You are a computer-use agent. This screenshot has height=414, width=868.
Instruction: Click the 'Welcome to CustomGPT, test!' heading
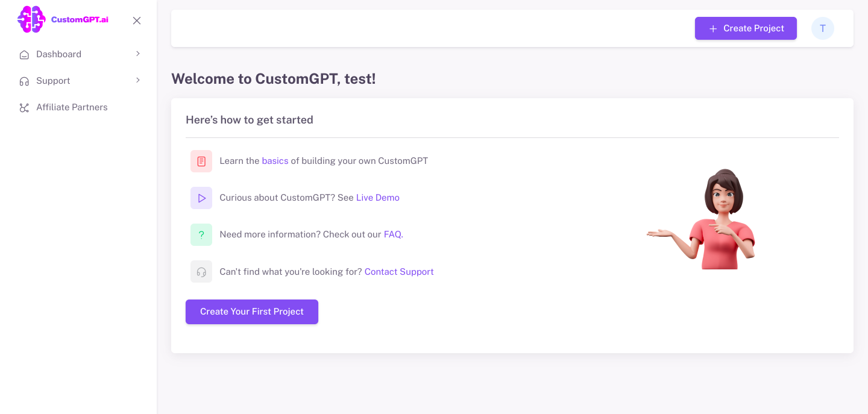(x=274, y=79)
